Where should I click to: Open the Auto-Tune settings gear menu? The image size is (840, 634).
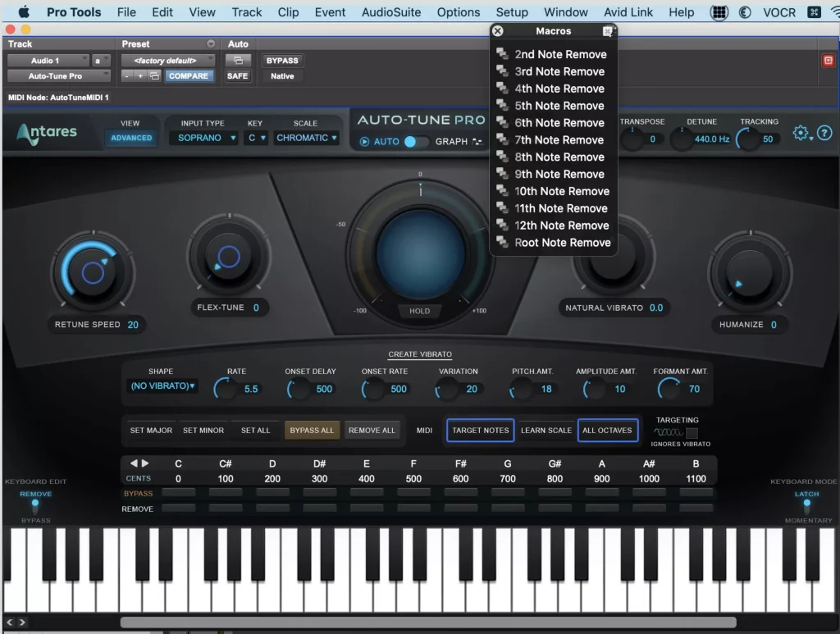802,132
